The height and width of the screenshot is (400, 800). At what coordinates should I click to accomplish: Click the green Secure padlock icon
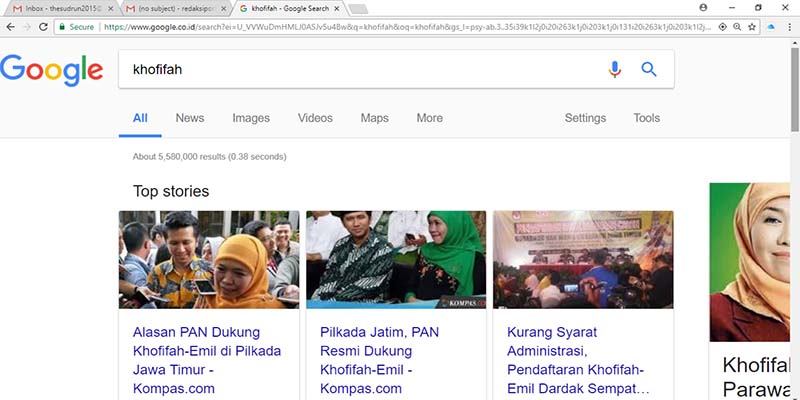[x=62, y=27]
